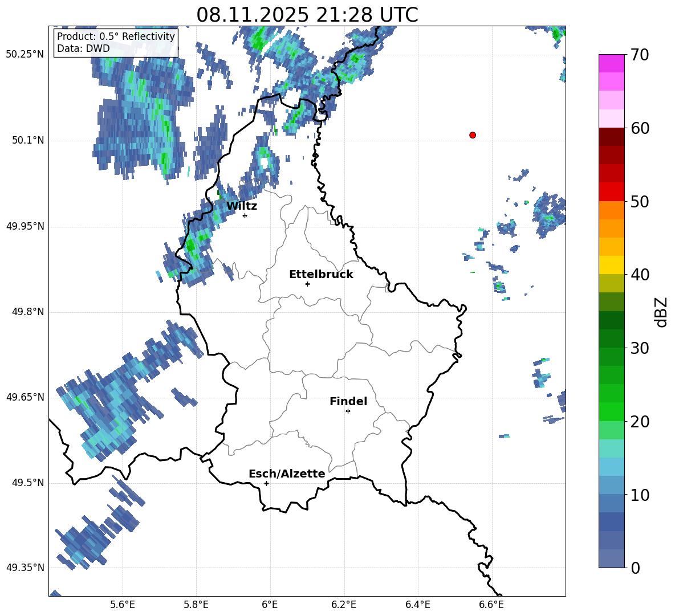Click the 49.35°N latitude label

point(25,568)
